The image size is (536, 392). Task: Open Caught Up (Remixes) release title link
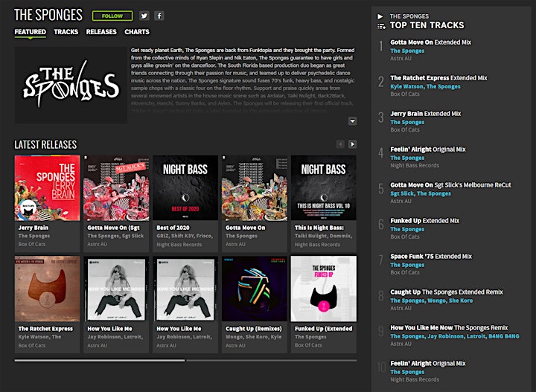(x=253, y=329)
